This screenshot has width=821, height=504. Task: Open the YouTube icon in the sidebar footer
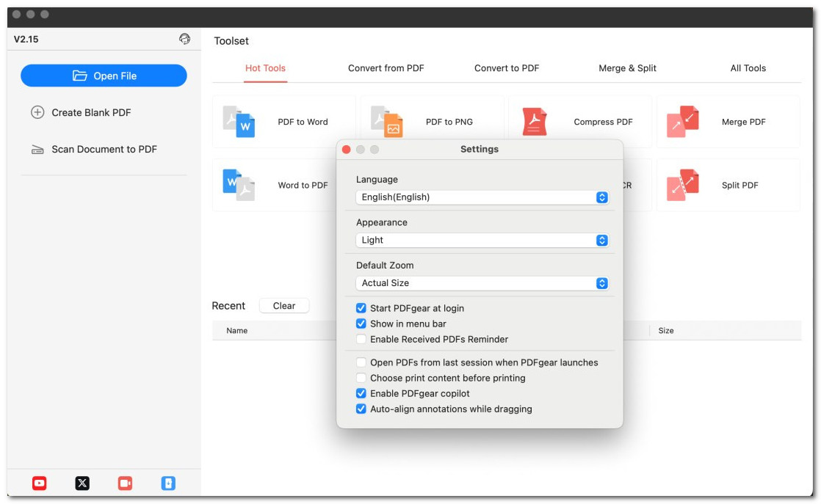pos(40,483)
